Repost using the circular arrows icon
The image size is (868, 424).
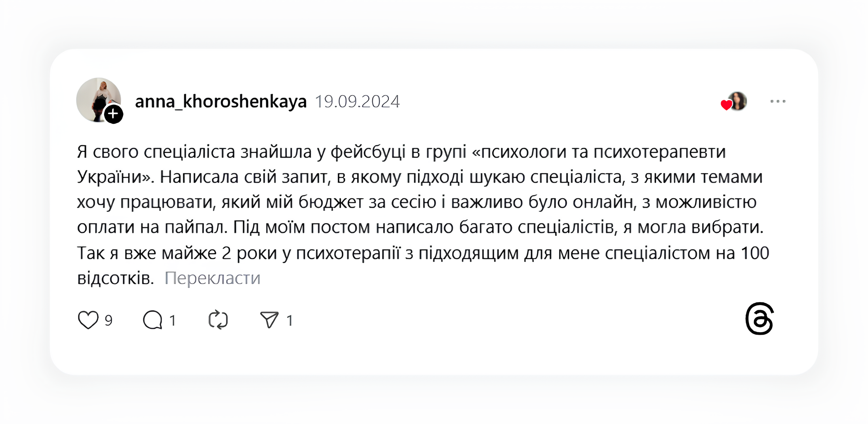(x=218, y=320)
